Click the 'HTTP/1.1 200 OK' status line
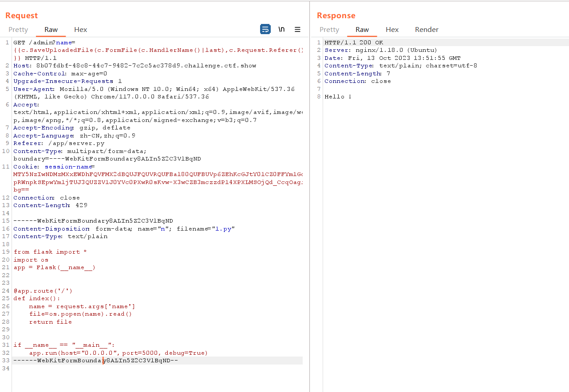Image resolution: width=569 pixels, height=392 pixels. tap(354, 43)
